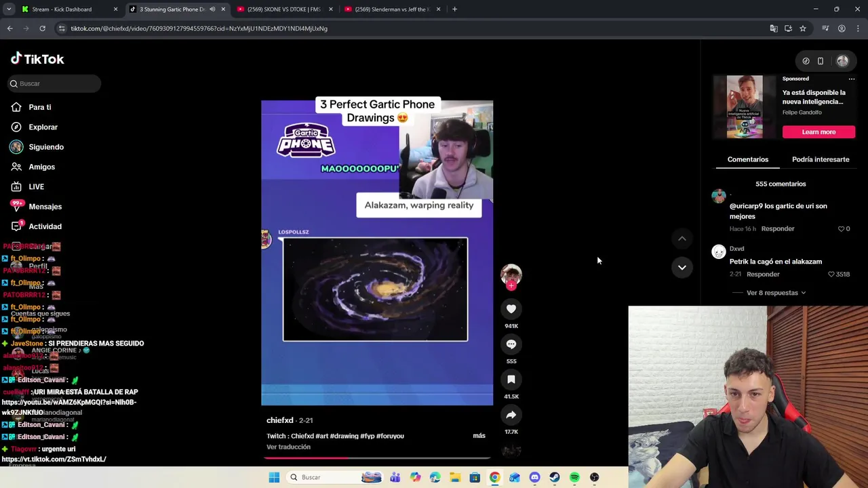The width and height of the screenshot is (868, 488).
Task: Reply to the Dxvd comment
Action: [x=763, y=274]
